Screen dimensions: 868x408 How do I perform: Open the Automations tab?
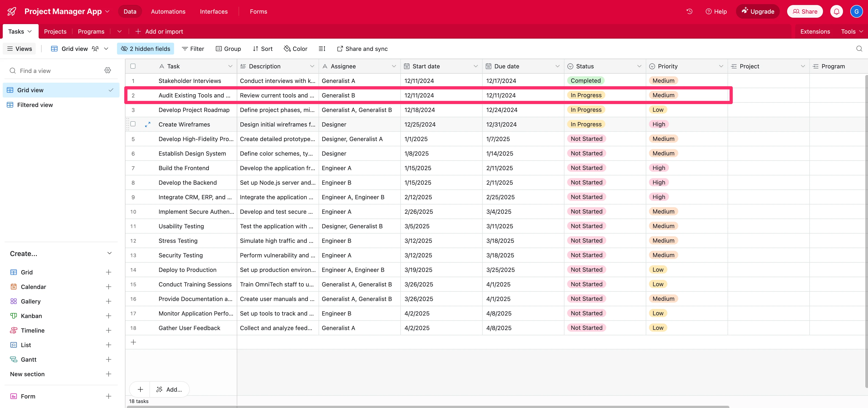click(168, 11)
